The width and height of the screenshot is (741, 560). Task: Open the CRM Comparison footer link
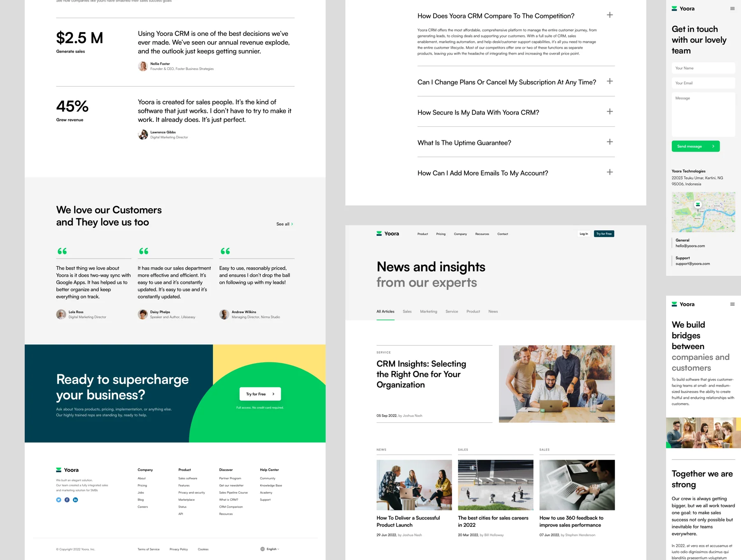231,507
